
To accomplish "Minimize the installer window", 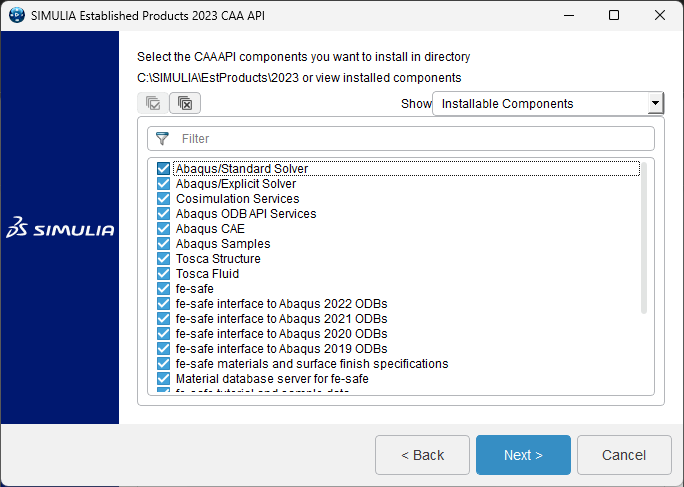I will pyautogui.click(x=569, y=15).
